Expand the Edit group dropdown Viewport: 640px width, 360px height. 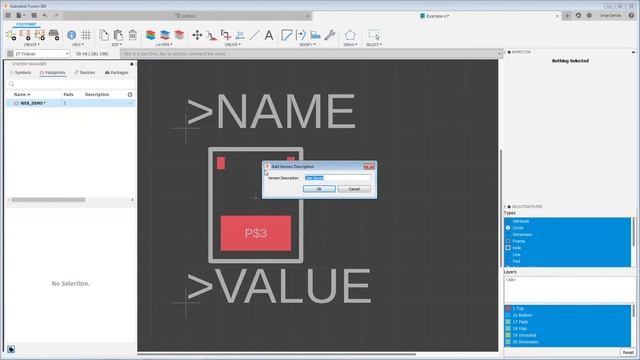[117, 44]
